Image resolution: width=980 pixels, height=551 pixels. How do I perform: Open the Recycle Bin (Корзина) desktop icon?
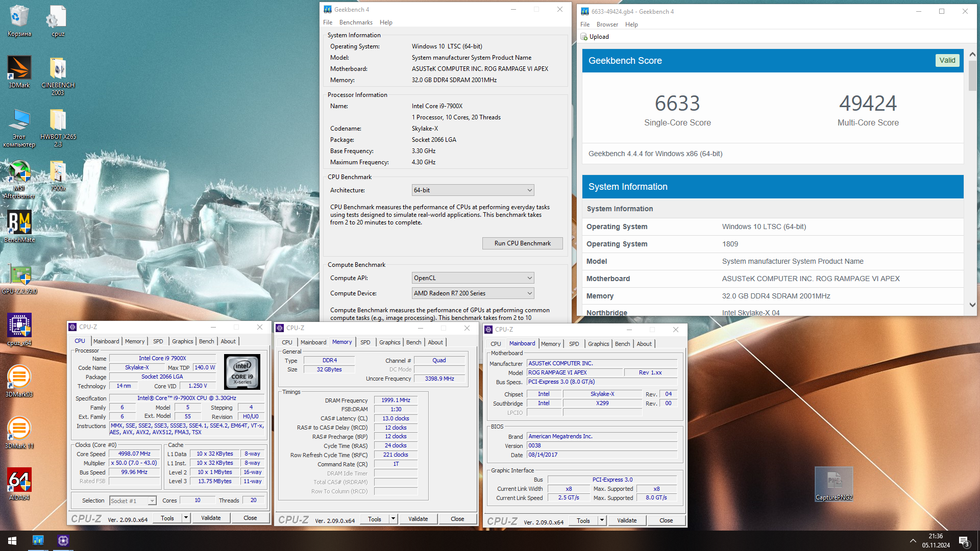[19, 21]
